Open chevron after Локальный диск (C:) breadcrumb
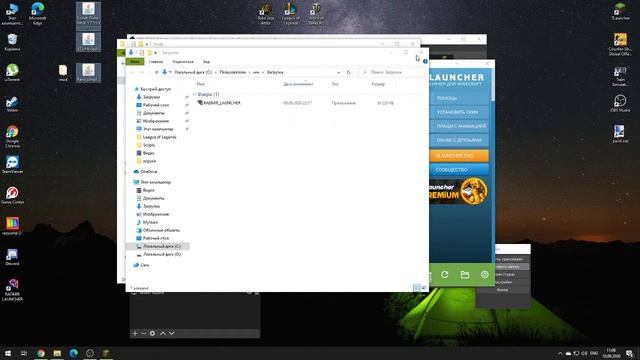This screenshot has width=640, height=360. click(216, 72)
